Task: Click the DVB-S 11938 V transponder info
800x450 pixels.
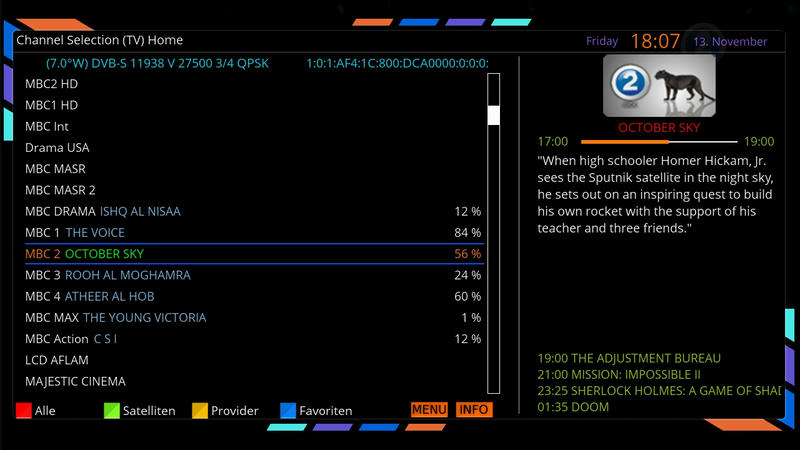Action: (157, 63)
